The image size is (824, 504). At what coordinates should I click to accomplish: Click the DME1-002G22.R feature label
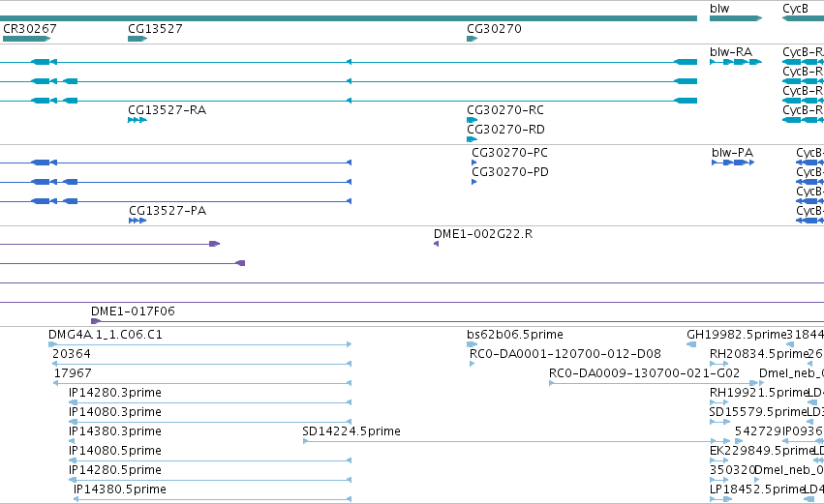[483, 234]
